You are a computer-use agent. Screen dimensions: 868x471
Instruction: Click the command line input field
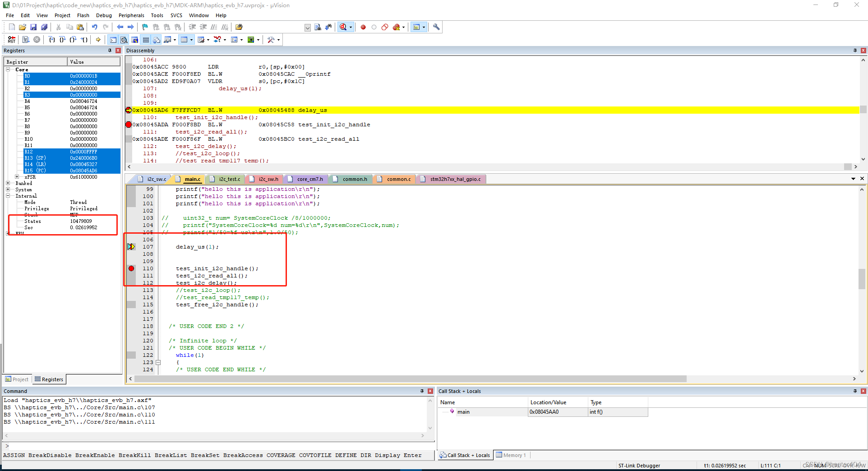point(219,446)
